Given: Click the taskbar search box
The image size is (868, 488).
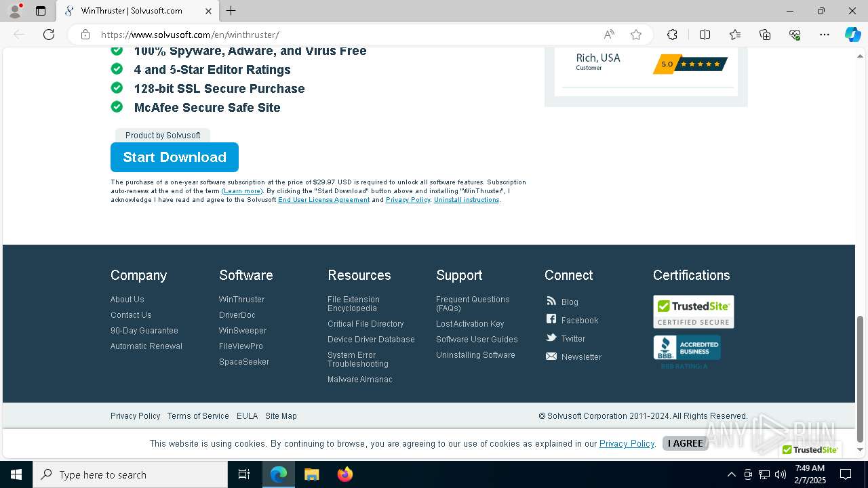Looking at the screenshot, I should point(130,474).
